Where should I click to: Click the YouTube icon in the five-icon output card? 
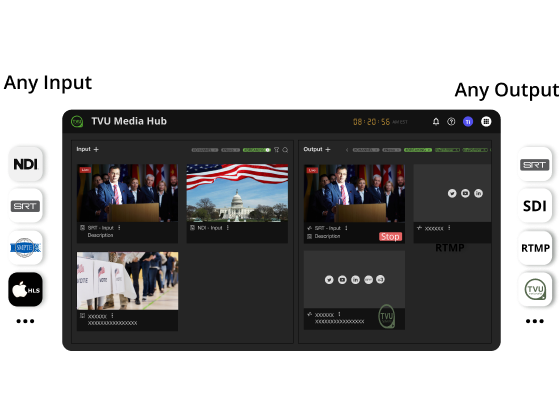click(342, 280)
